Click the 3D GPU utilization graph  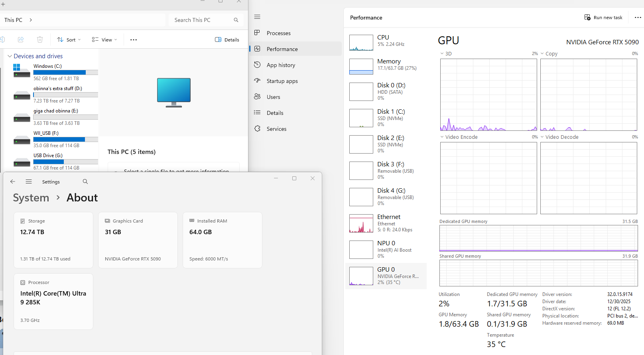488,95
